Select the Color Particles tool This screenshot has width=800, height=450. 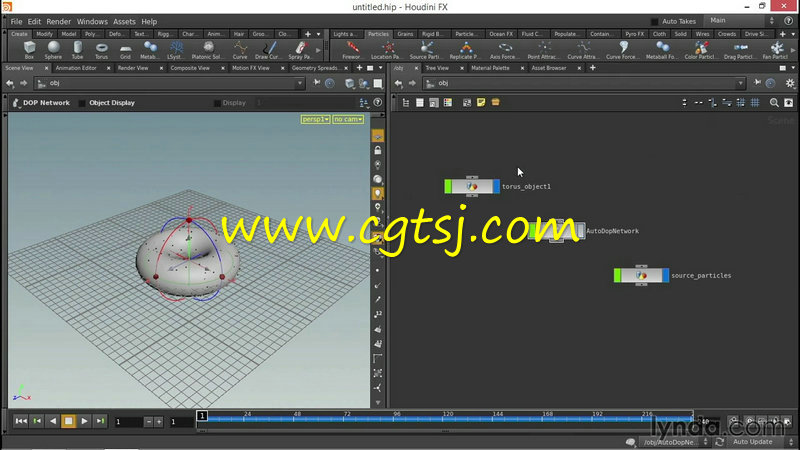tap(701, 50)
